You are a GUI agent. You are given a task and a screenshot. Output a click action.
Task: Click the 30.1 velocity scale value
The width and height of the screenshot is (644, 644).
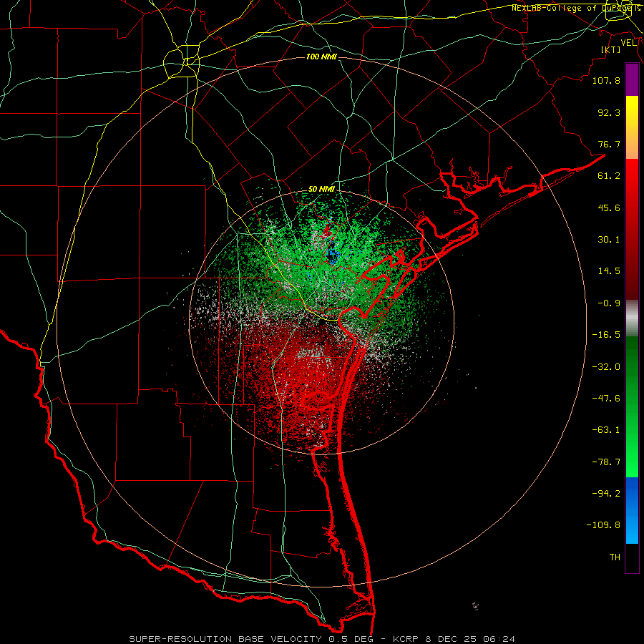click(x=609, y=240)
